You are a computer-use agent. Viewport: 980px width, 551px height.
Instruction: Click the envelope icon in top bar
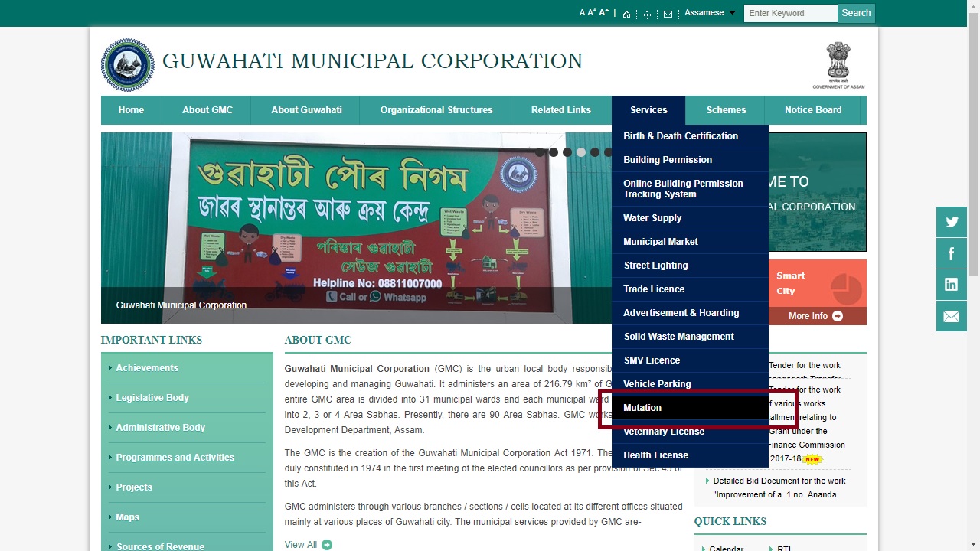(x=668, y=14)
